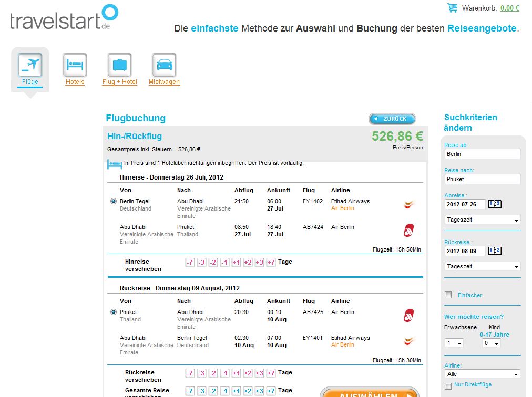Click the Einfacher label
This screenshot has height=397, width=532.
[469, 295]
